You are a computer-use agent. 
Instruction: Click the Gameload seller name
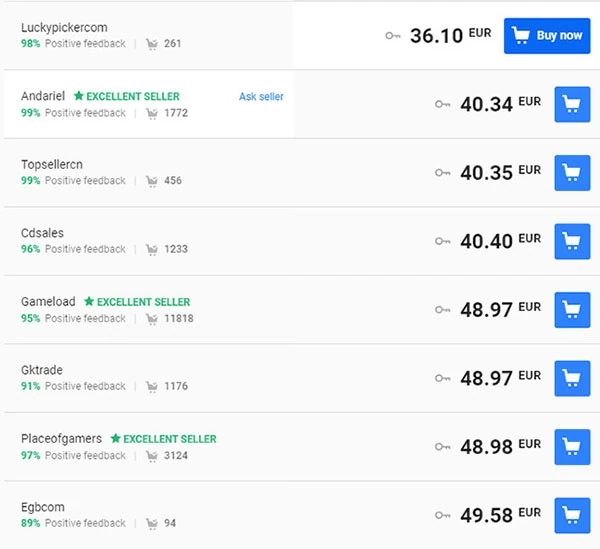(48, 301)
